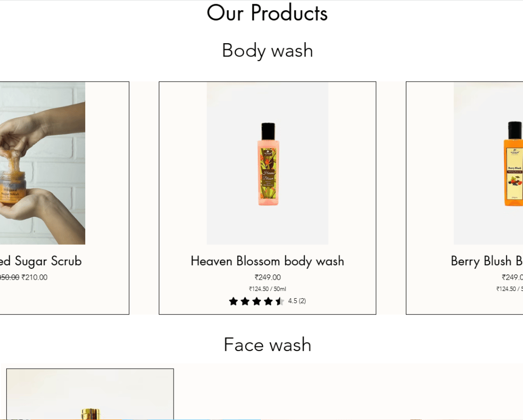Image resolution: width=523 pixels, height=420 pixels.
Task: Click the 4.5 (2) review count
Action: tap(297, 301)
